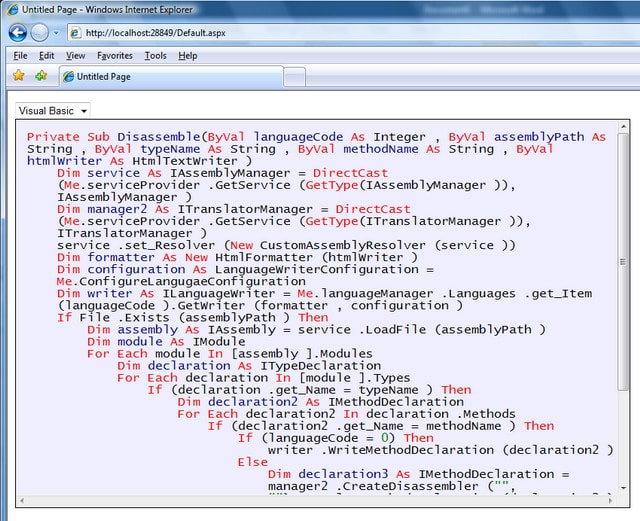Click the localhost Default.aspx address bar
Image resolution: width=640 pixels, height=521 pixels.
[x=351, y=33]
